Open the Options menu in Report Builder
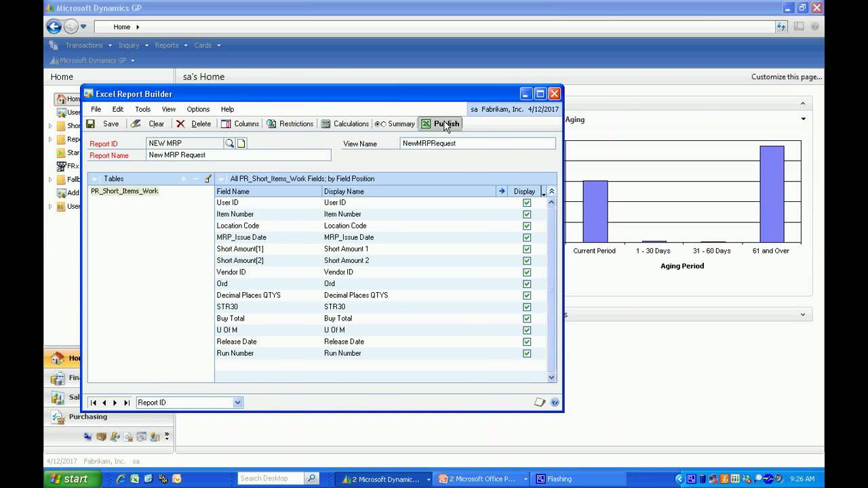868x488 pixels. click(x=198, y=109)
